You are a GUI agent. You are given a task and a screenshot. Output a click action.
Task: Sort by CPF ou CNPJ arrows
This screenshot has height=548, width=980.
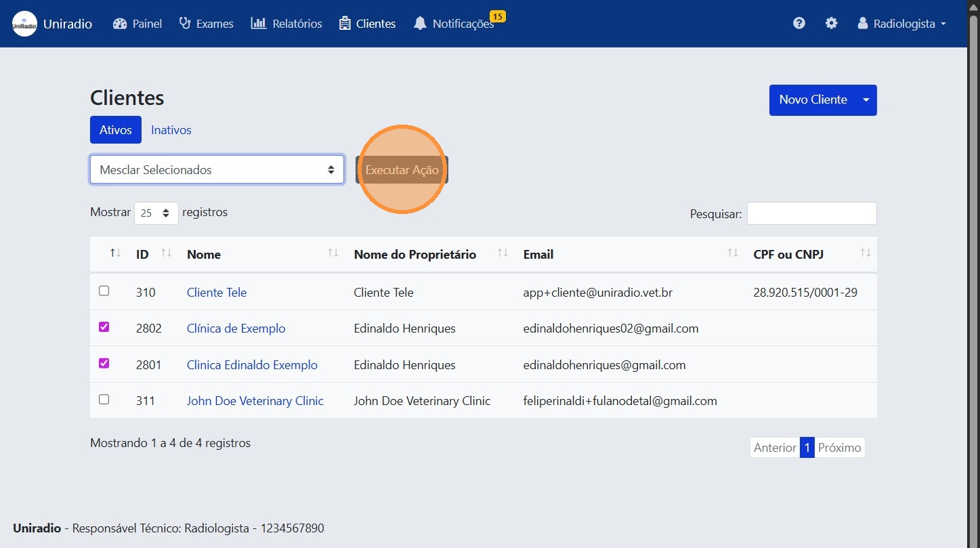click(866, 253)
